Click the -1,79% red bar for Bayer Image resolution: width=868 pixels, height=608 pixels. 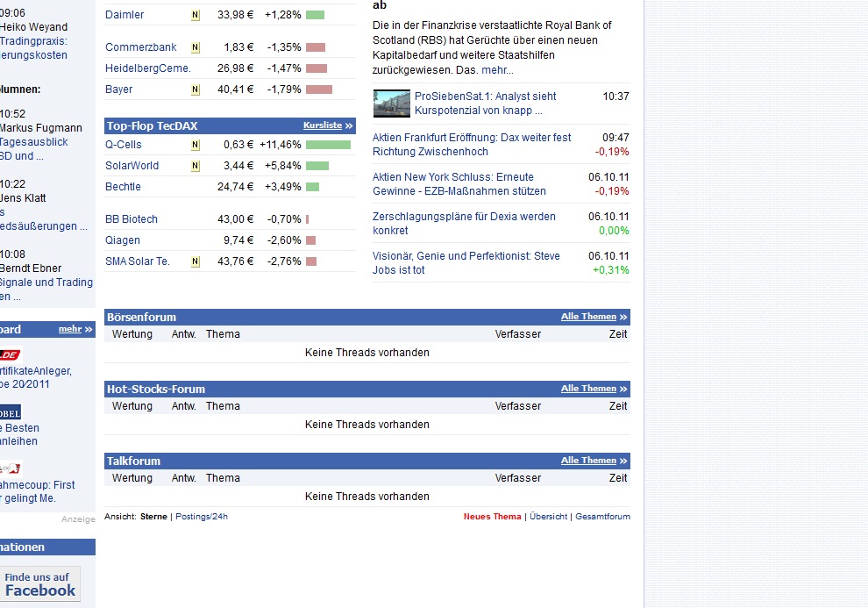pyautogui.click(x=319, y=89)
